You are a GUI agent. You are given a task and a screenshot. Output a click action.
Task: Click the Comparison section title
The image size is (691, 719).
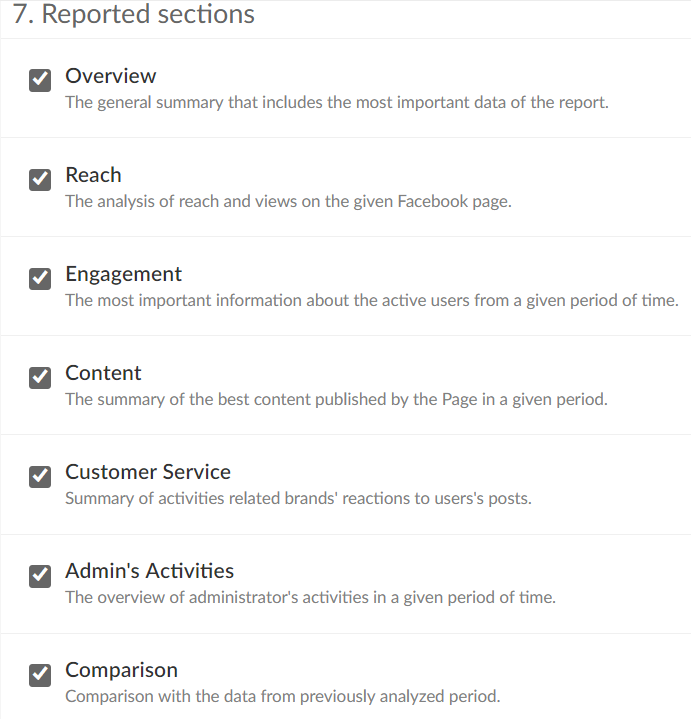(x=121, y=670)
